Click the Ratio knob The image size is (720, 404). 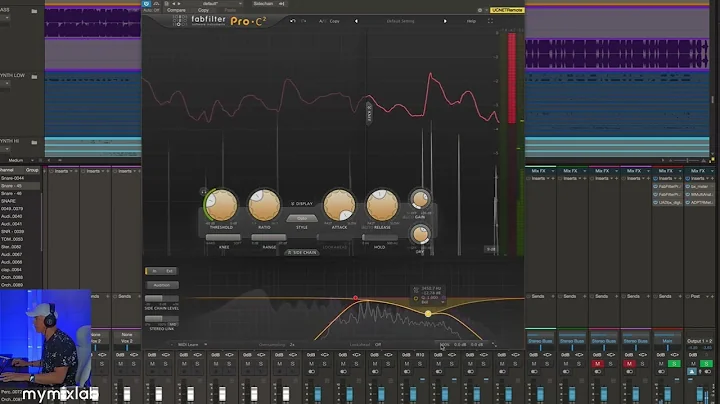coord(264,205)
